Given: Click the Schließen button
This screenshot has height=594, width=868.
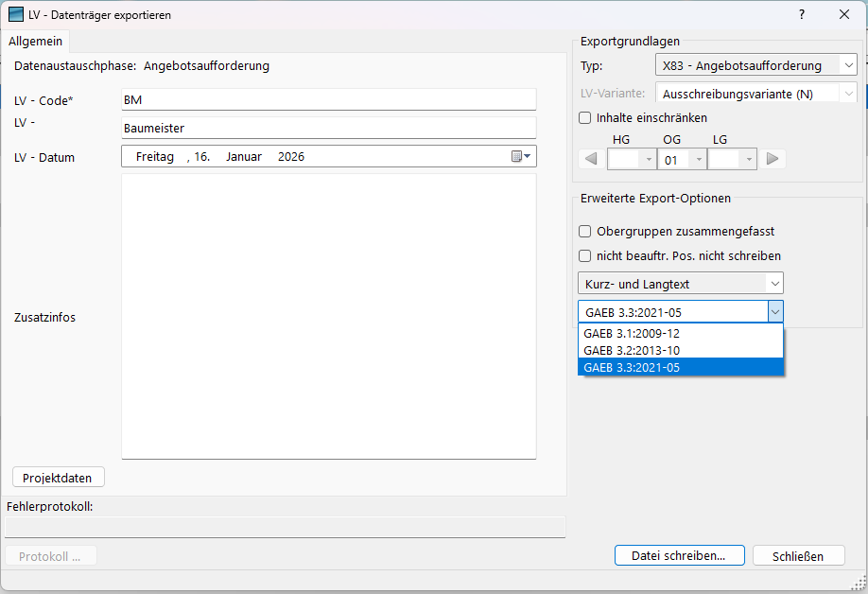Looking at the screenshot, I should [798, 556].
